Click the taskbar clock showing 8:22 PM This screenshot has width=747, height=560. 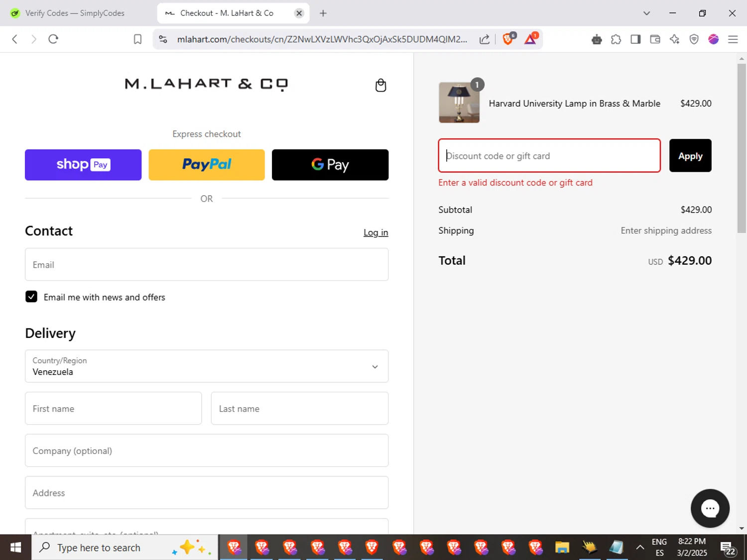click(x=692, y=547)
